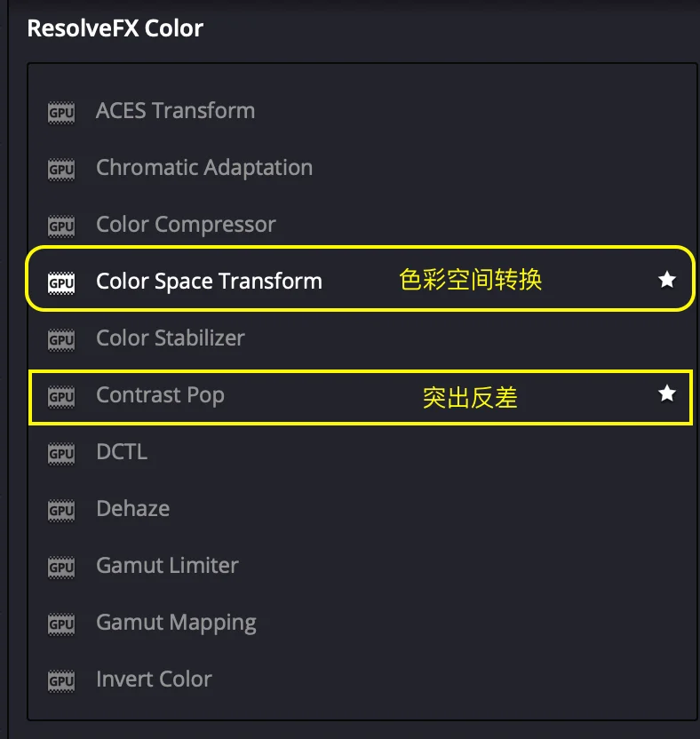
Task: Click the GPU icon beside Color Space Transform
Action: pyautogui.click(x=61, y=282)
